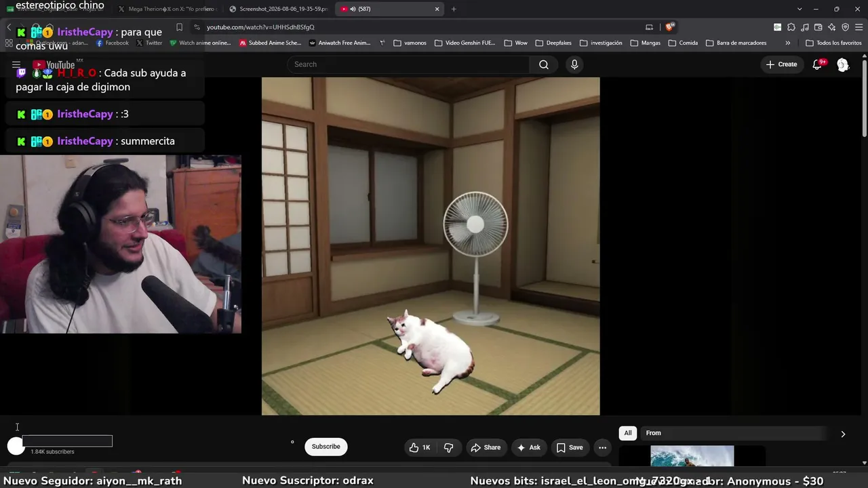Open the Brave Leo AI sparkle icon
This screenshot has width=868, height=488.
point(831,27)
